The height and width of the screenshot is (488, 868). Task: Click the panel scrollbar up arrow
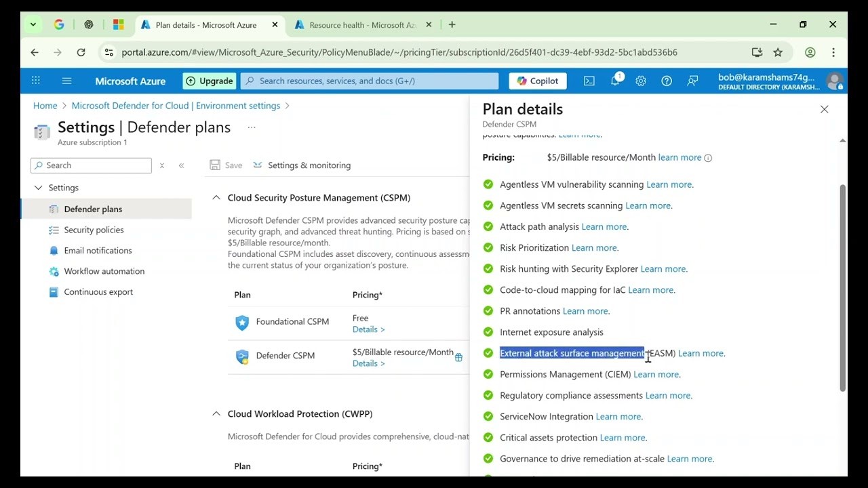pyautogui.click(x=843, y=140)
